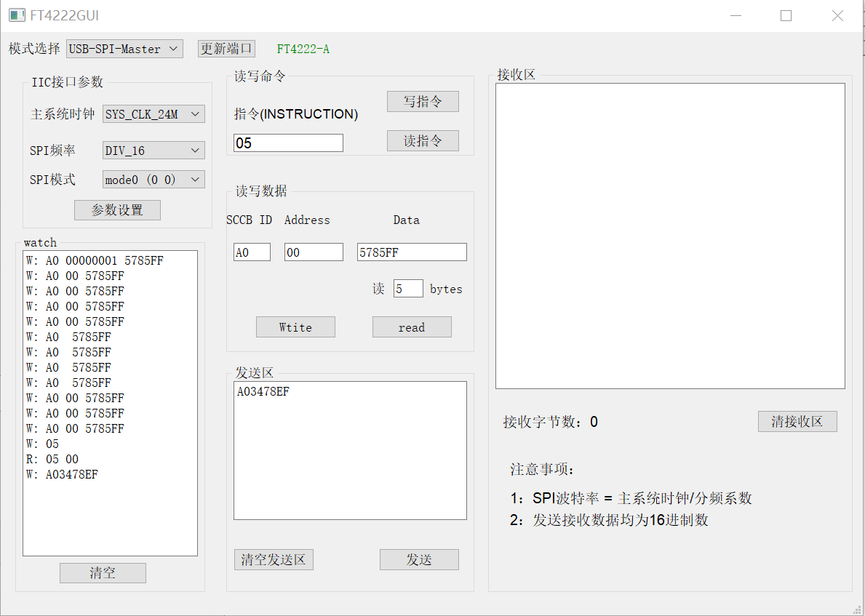This screenshot has height=616, width=865.
Task: Click the 写指令 button
Action: (422, 101)
